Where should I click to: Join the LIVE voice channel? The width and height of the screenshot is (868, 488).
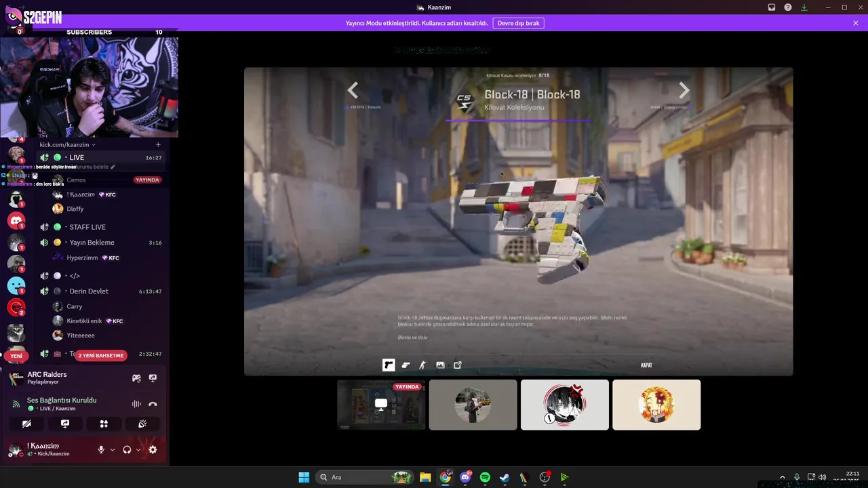tap(101, 157)
